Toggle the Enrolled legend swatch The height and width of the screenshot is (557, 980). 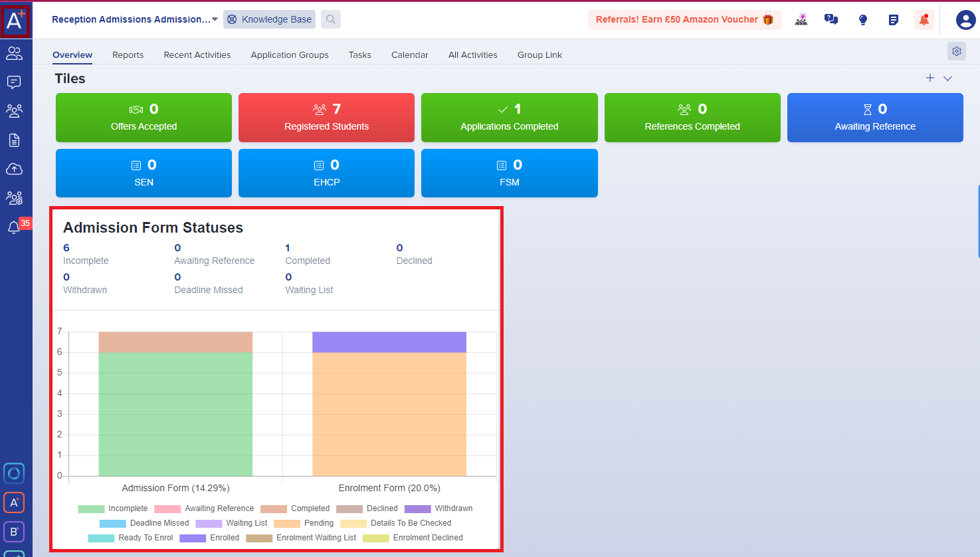pos(193,538)
